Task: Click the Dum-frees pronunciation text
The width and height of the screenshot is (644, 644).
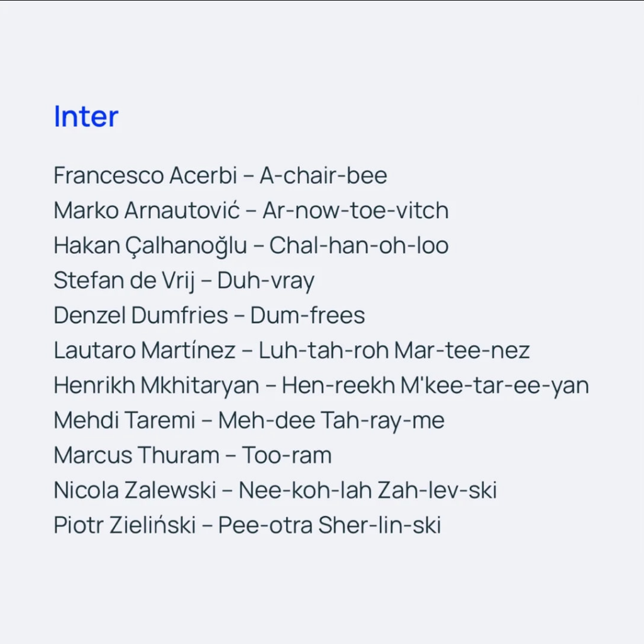Action: coord(308,316)
